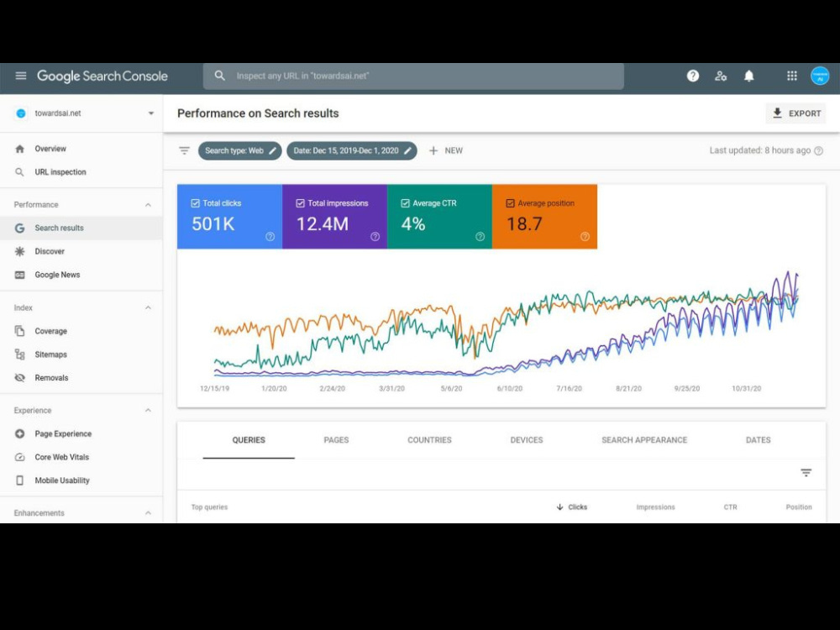
Task: Open the Search results sidebar item
Action: click(x=81, y=228)
